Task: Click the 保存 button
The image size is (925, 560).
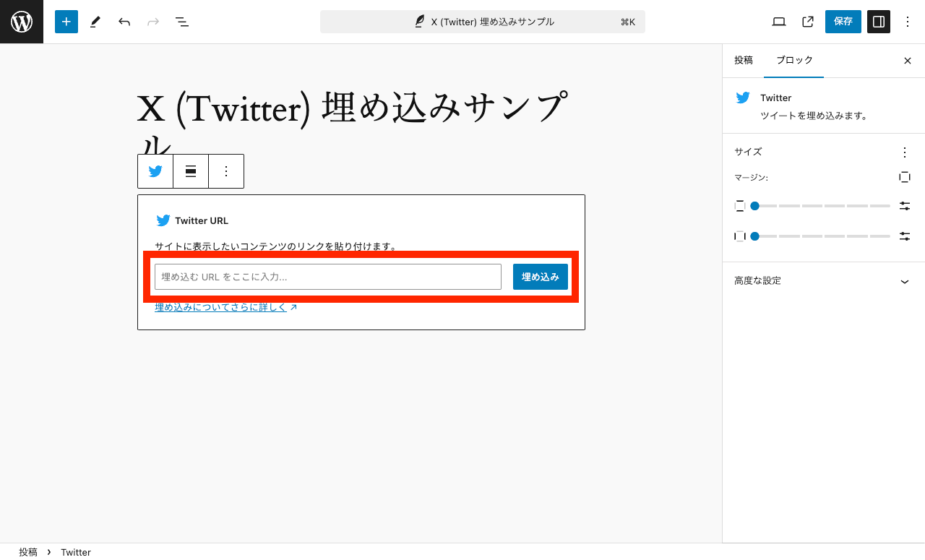Action: [843, 22]
